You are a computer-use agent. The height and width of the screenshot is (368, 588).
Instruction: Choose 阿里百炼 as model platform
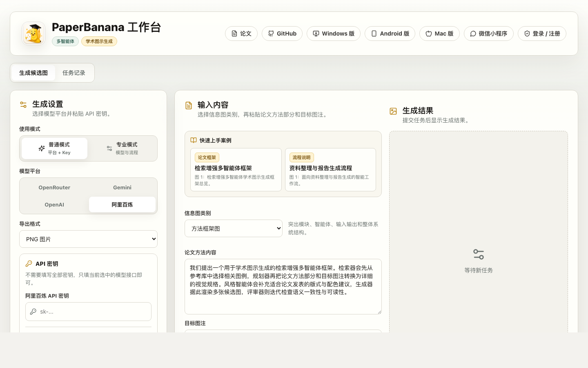pyautogui.click(x=122, y=204)
